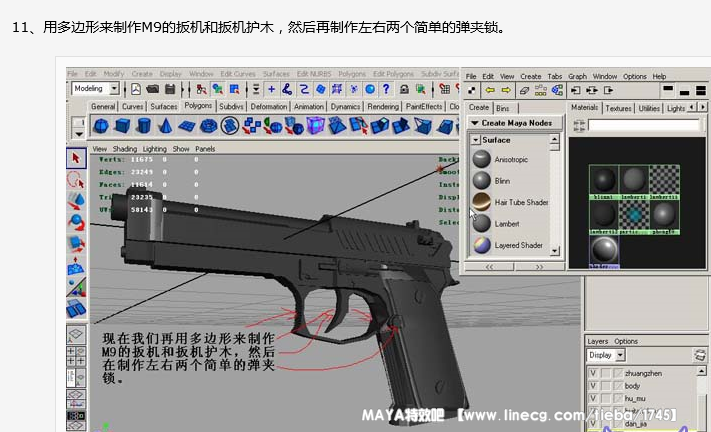Image resolution: width=711 pixels, height=432 pixels.
Task: Click the Save Scene disk icon
Action: pos(170,89)
